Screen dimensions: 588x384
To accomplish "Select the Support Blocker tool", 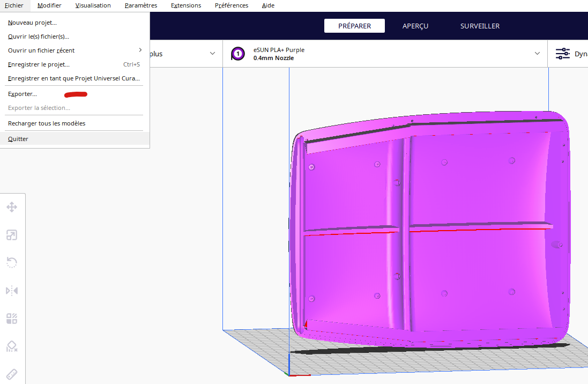I will (12, 346).
